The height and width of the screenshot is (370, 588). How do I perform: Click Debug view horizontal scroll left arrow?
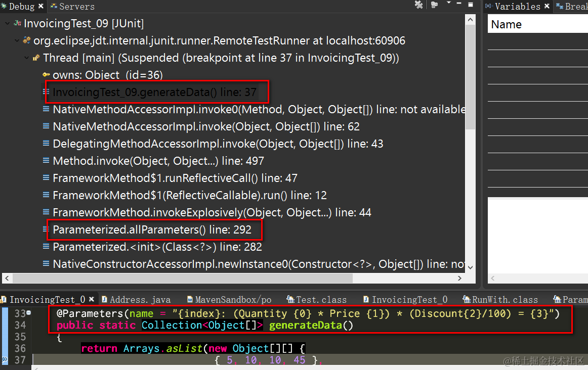point(7,278)
